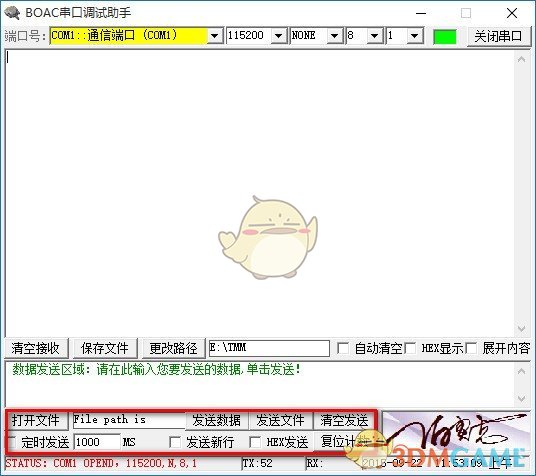Click the BOAC app icon in title bar

coord(12,13)
